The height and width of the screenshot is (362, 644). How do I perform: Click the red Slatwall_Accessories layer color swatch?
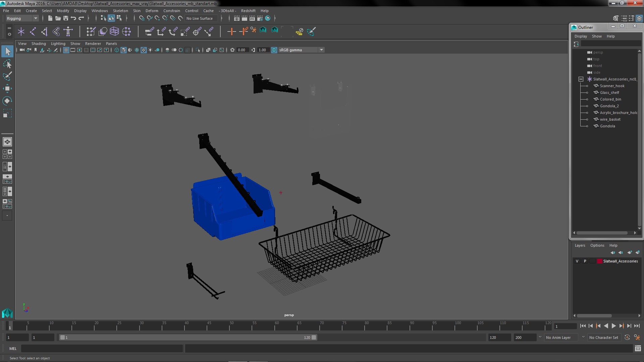point(599,261)
